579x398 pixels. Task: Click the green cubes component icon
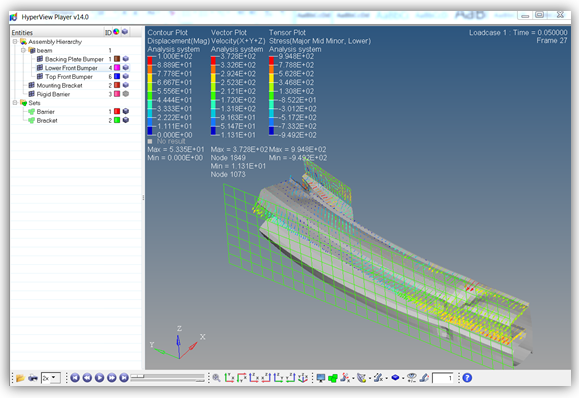pyautogui.click(x=333, y=378)
